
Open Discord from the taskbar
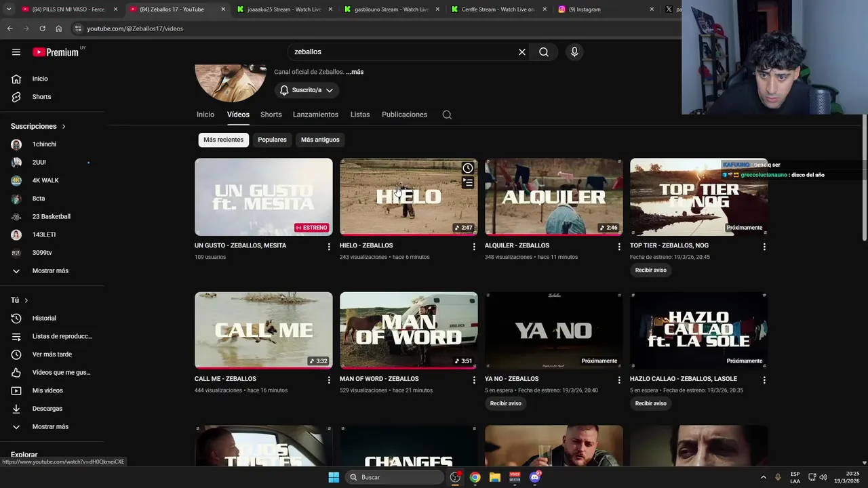535,477
